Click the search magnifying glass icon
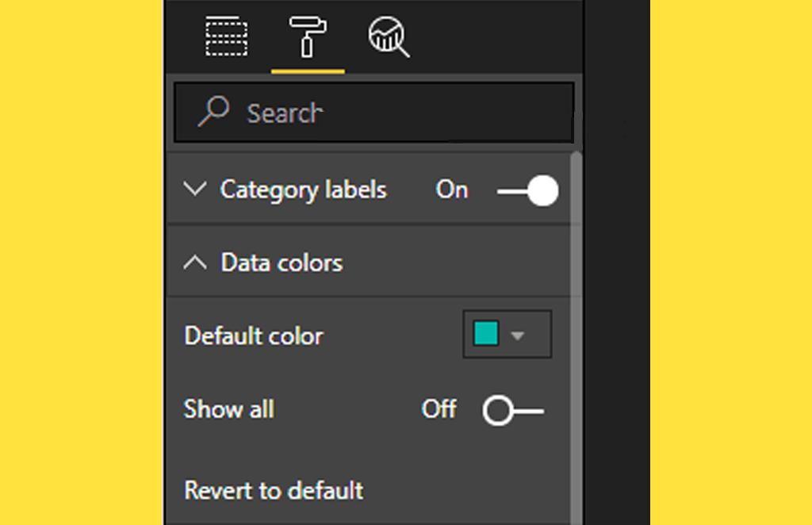This screenshot has width=812, height=525. (x=213, y=113)
